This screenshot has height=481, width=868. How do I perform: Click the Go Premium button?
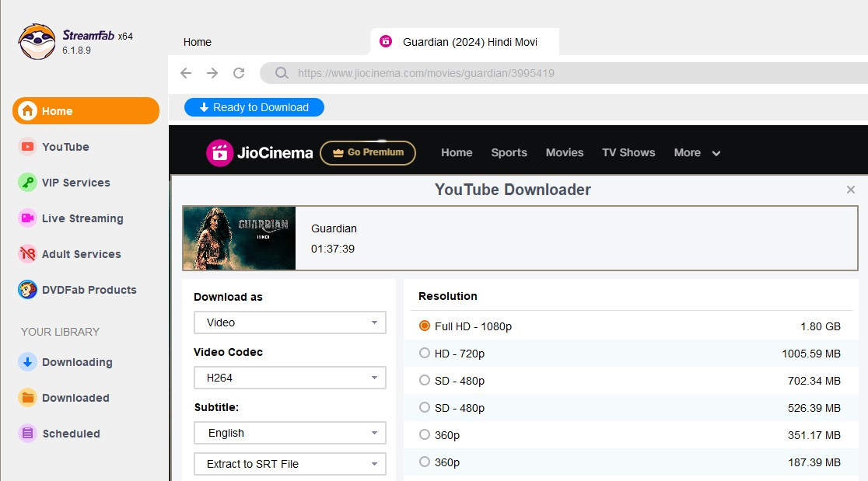click(x=368, y=152)
